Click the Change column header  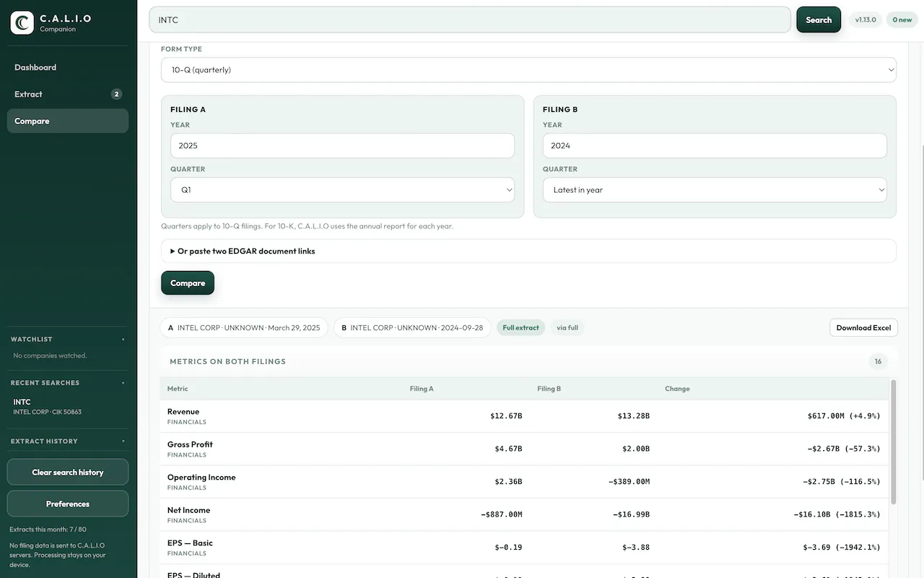677,389
